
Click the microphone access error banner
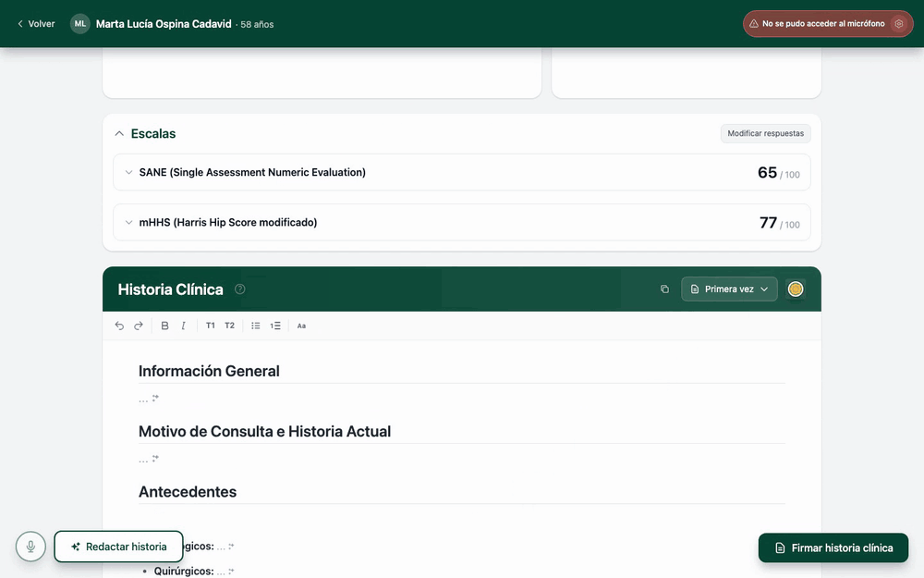coord(828,24)
